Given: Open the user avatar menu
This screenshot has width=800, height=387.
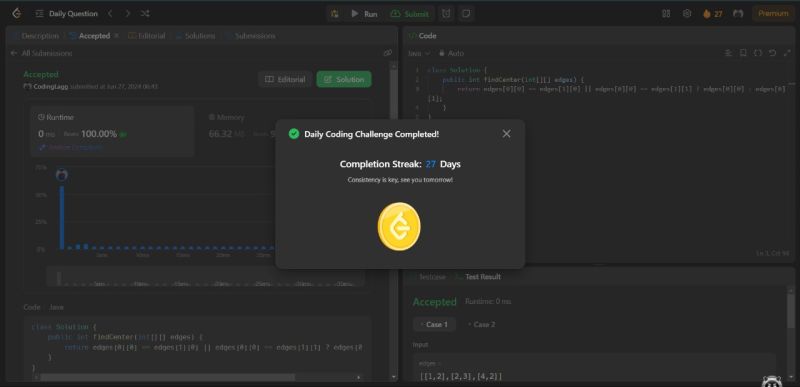Looking at the screenshot, I should click(738, 14).
